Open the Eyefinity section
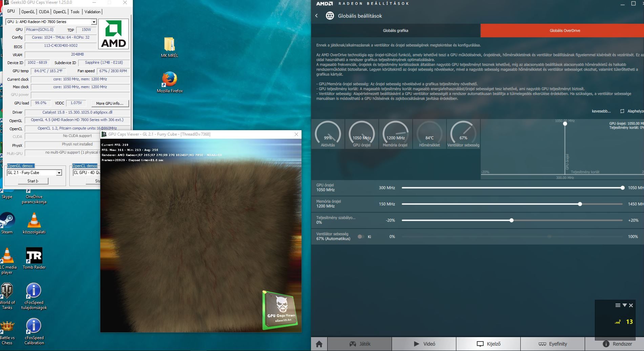Viewport: 644px width, 351px height. tap(553, 344)
